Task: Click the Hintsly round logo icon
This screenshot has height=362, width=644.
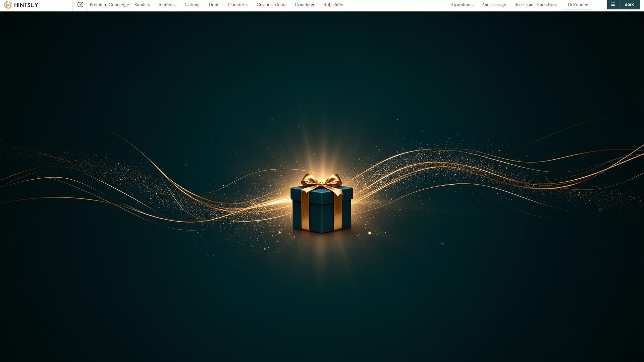Action: click(x=8, y=5)
